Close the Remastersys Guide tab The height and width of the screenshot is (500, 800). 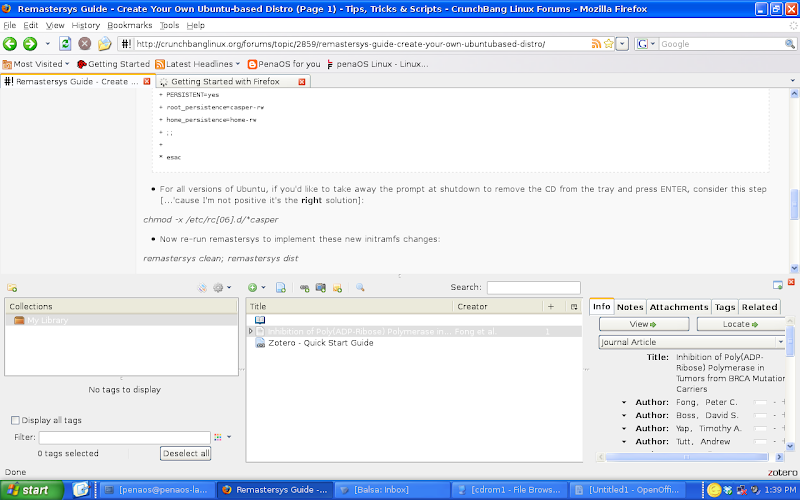[147, 82]
